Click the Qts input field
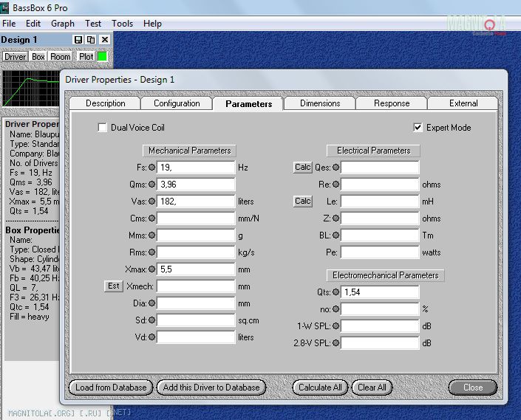 (x=380, y=292)
